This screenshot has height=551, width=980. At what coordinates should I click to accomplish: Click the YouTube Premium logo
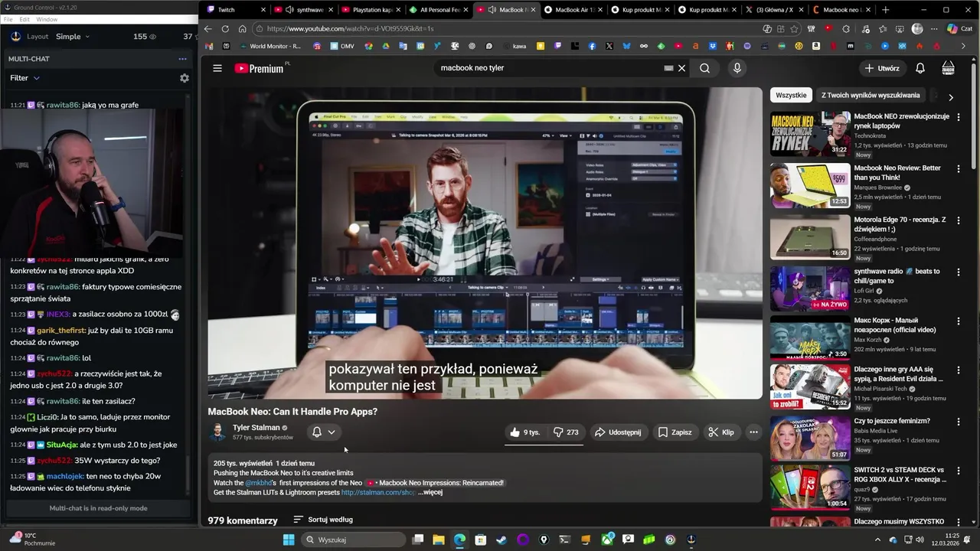pyautogui.click(x=259, y=68)
